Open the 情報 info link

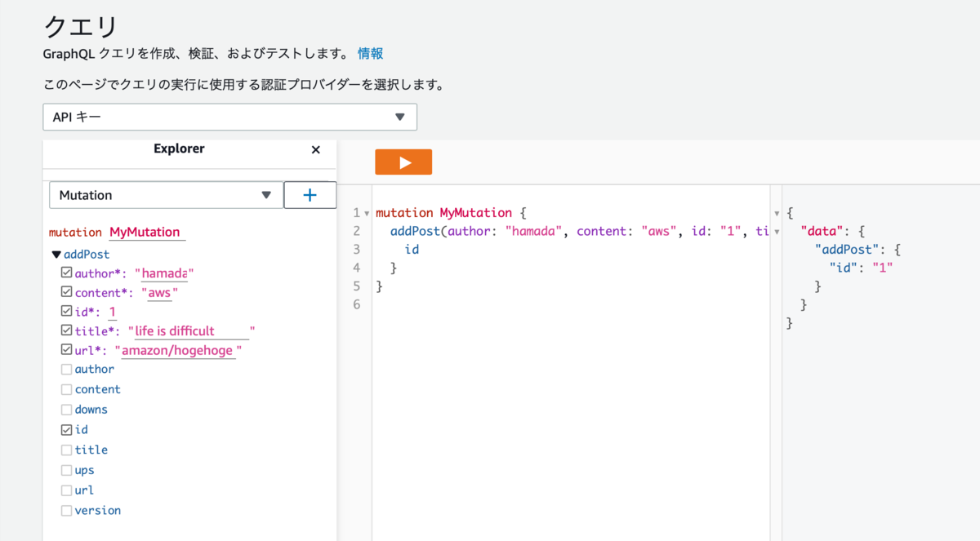pyautogui.click(x=370, y=54)
